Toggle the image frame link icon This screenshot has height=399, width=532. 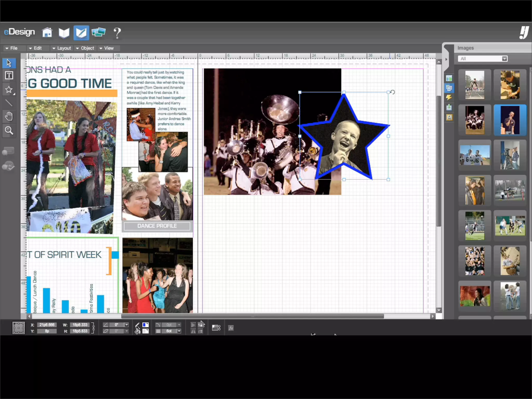[x=216, y=328]
